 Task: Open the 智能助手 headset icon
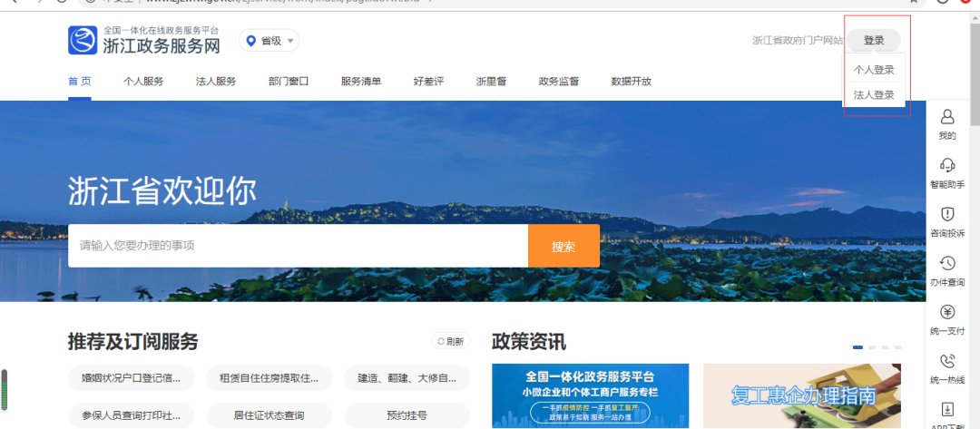(x=947, y=165)
